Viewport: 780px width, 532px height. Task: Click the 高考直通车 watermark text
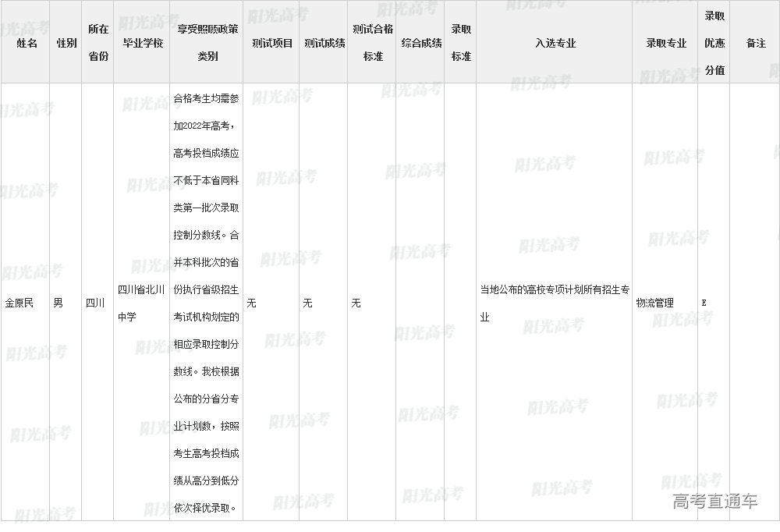[x=714, y=502]
